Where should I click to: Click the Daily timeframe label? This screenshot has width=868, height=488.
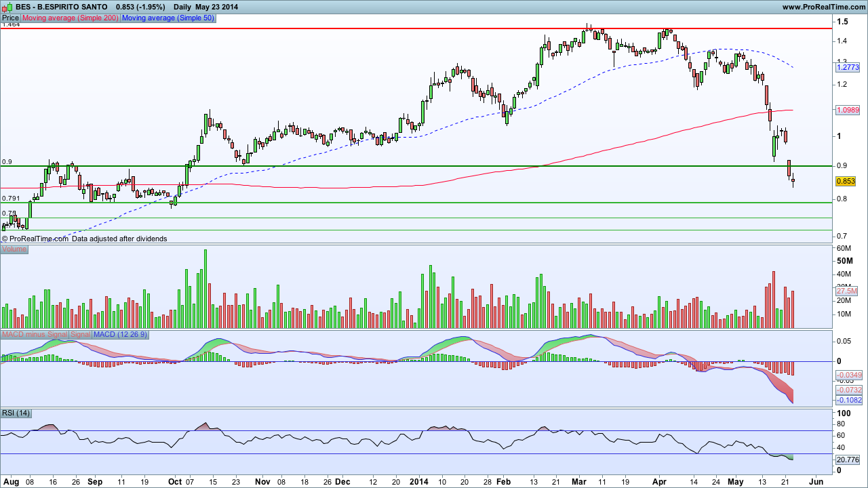[x=182, y=7]
